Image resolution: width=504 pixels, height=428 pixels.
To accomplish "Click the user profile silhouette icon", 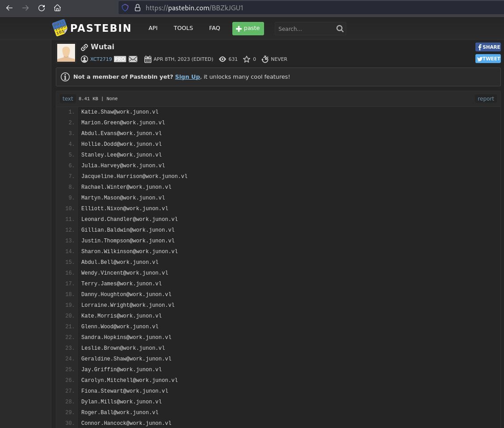I will [84, 59].
